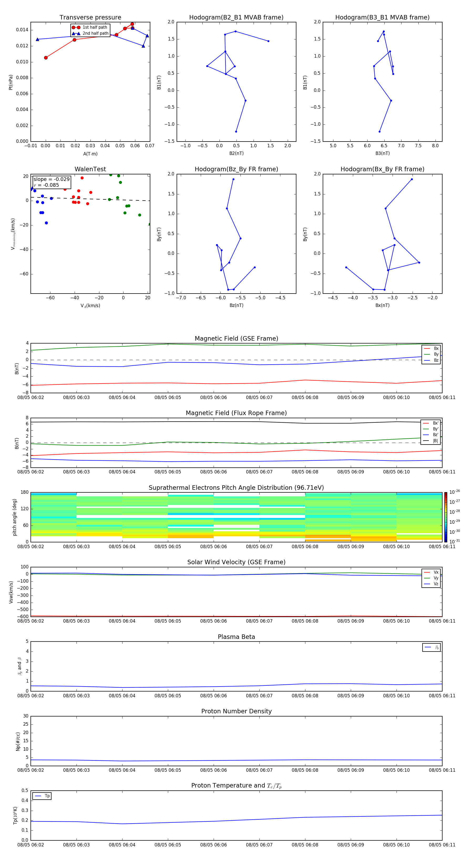Screen dimensions: 473x868
Task: Click the lowest point in B2_B1 hodogram
Action: (x=236, y=132)
